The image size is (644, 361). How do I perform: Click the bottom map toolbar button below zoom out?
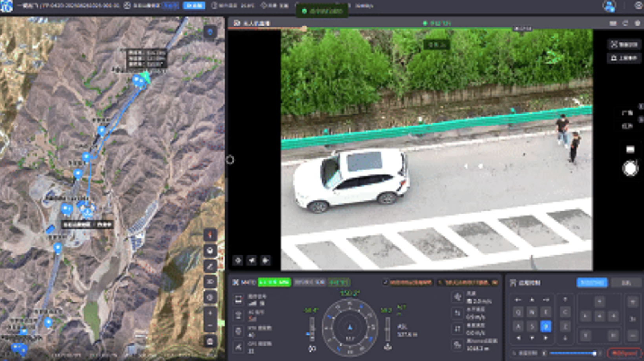210,341
